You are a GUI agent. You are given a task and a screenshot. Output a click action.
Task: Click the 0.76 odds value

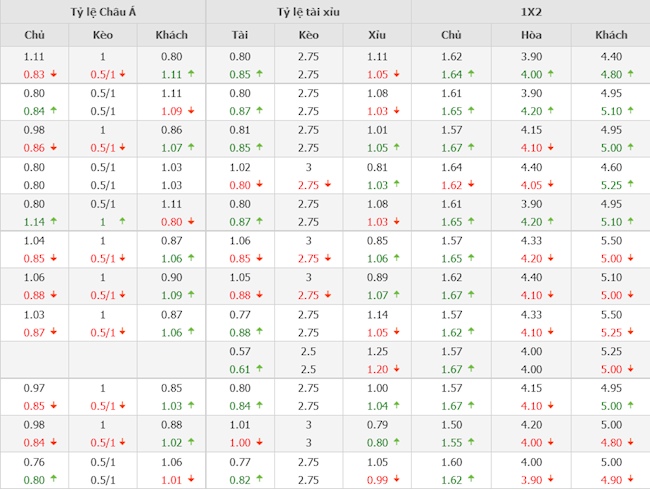[x=34, y=463]
